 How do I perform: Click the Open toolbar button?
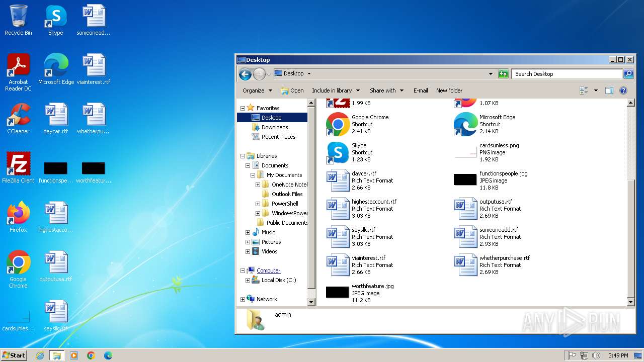(x=292, y=90)
